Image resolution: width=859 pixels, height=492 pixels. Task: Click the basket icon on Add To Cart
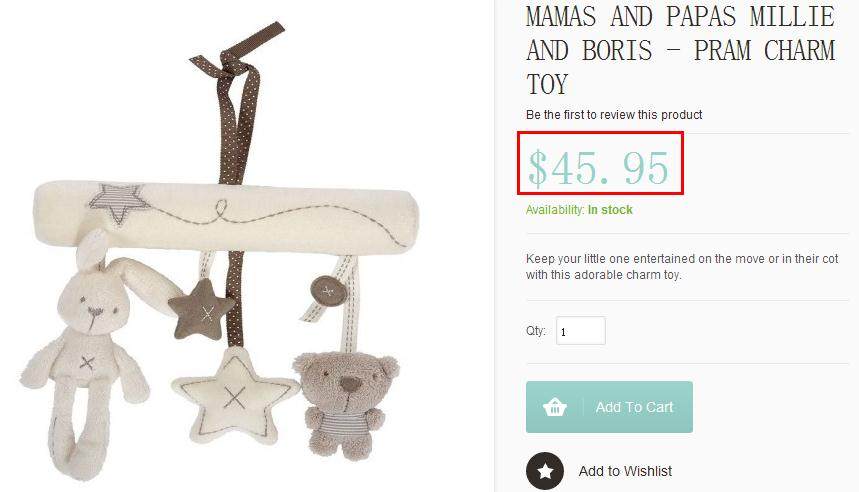coord(555,407)
